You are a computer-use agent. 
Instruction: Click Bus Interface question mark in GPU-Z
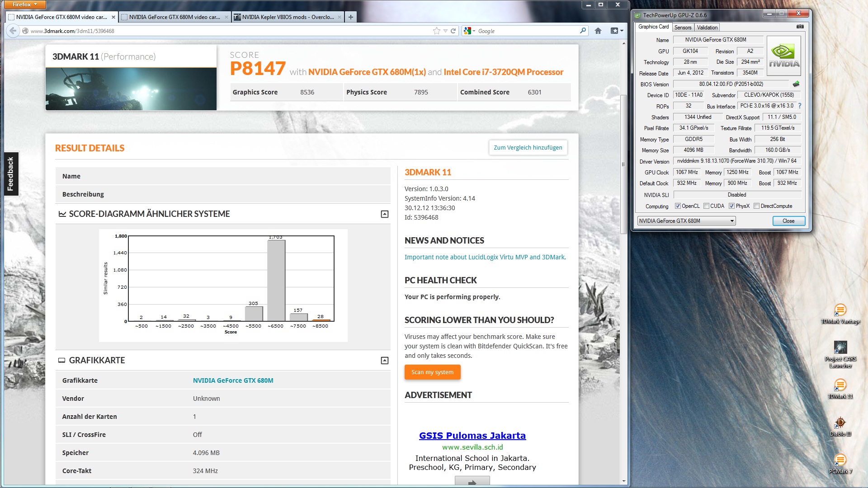799,106
